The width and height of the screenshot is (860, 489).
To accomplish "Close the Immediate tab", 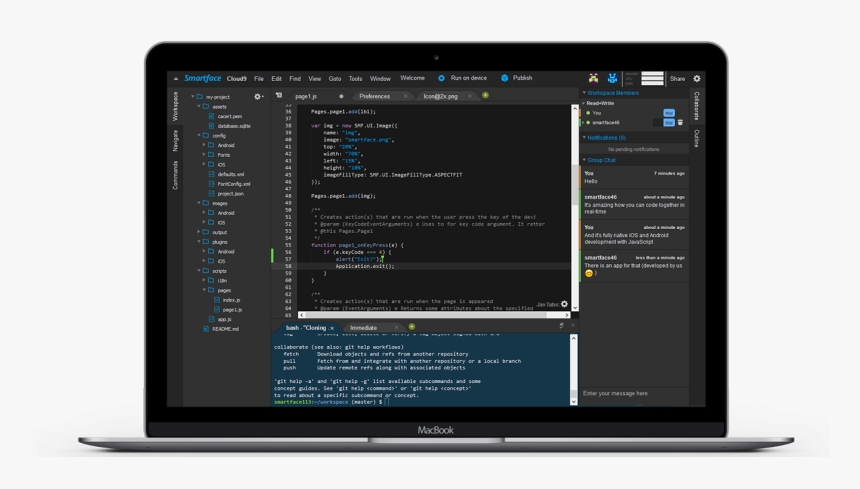I will [397, 327].
